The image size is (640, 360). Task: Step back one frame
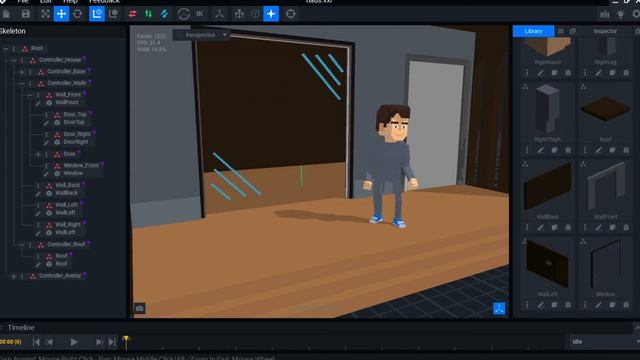pyautogui.click(x=49, y=342)
